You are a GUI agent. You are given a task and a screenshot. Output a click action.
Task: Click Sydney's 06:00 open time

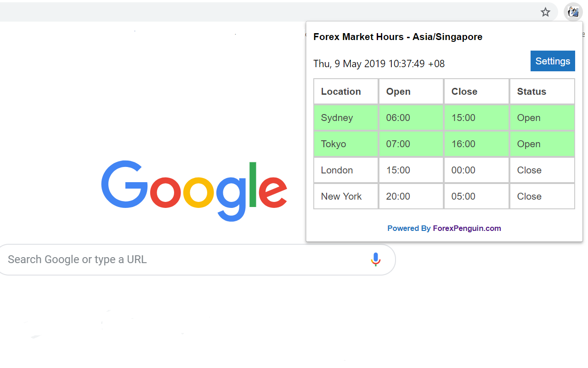[x=411, y=118]
